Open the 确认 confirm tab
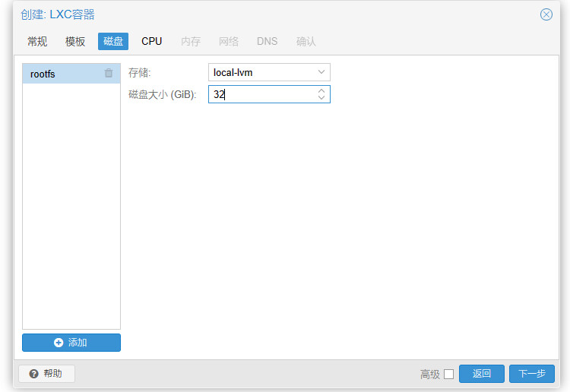Image resolution: width=570 pixels, height=392 pixels. point(306,42)
